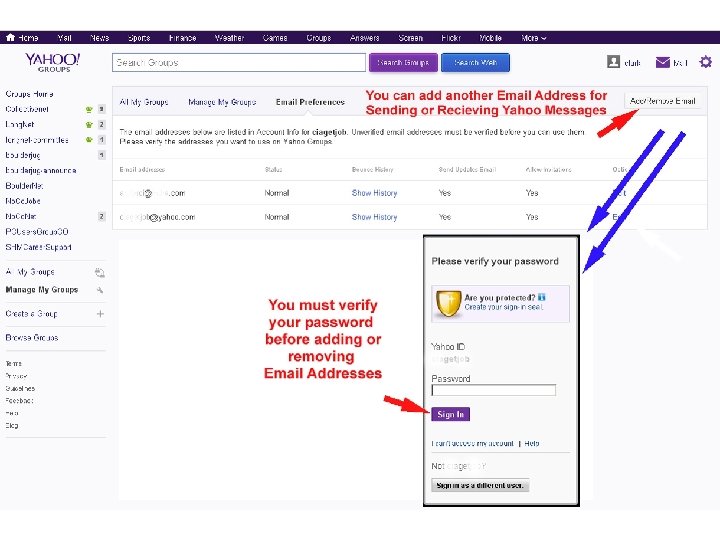Click the info icon beside Are you protected
This screenshot has width=720, height=540.
point(541,297)
